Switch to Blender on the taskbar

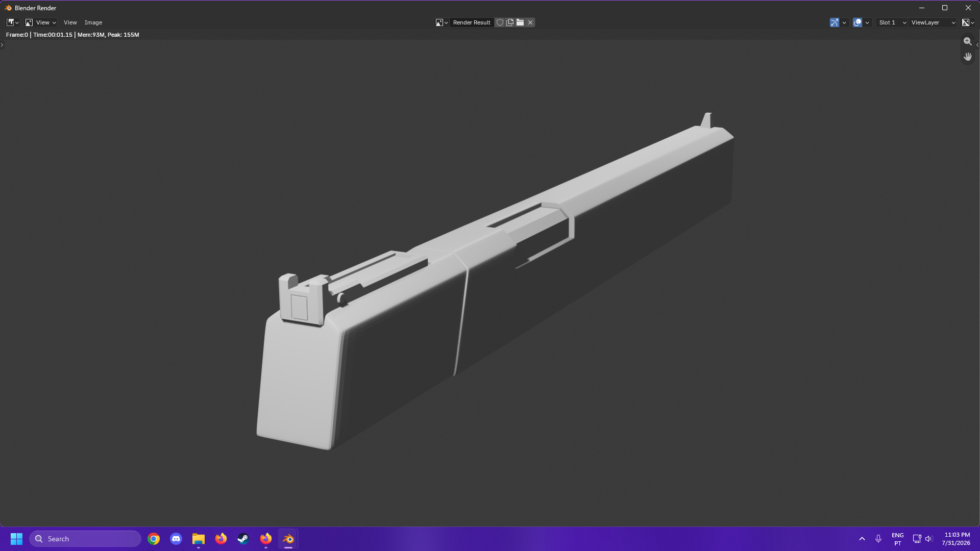tap(288, 539)
